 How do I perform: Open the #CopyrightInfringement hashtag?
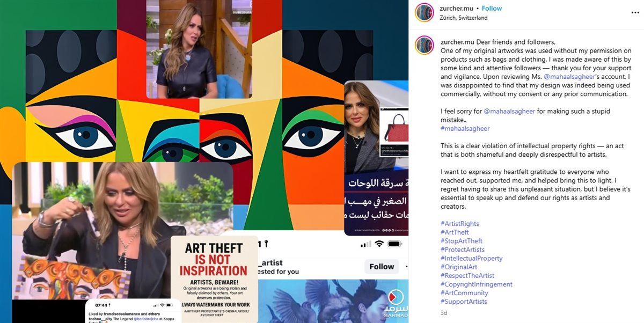[477, 284]
